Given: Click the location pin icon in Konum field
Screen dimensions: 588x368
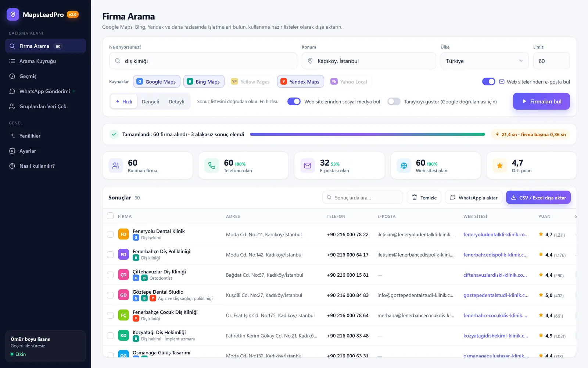Looking at the screenshot, I should point(310,61).
